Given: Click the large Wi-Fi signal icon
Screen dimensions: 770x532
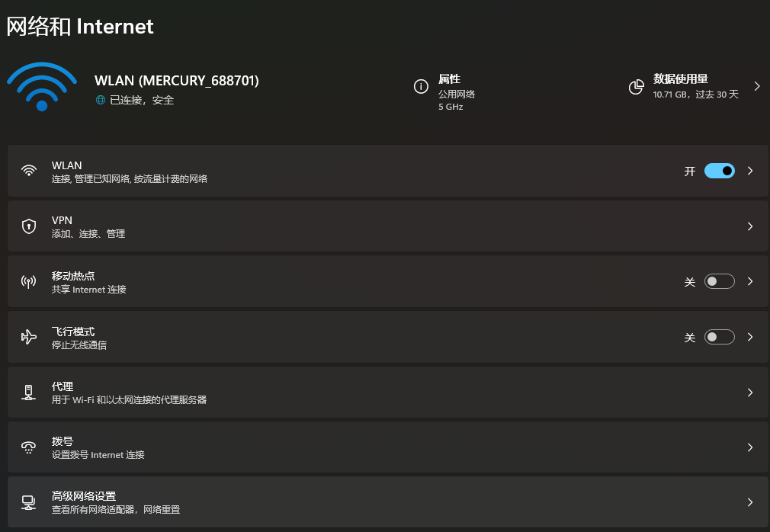Looking at the screenshot, I should (x=42, y=86).
